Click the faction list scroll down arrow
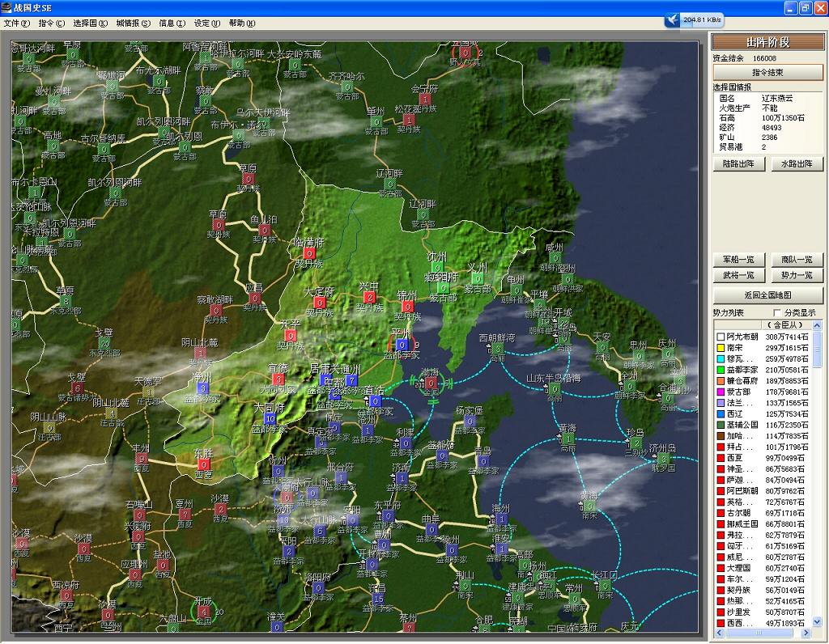The height and width of the screenshot is (644, 829). pyautogui.click(x=817, y=622)
